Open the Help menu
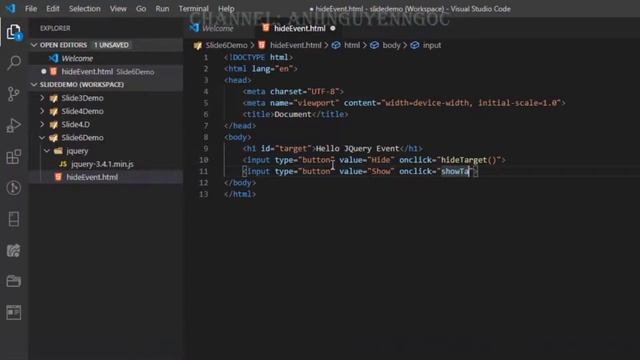This screenshot has width=640, height=360. tap(226, 9)
